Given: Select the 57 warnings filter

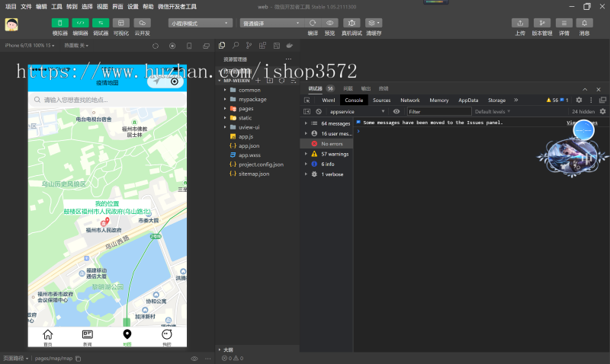Looking at the screenshot, I should coord(327,154).
